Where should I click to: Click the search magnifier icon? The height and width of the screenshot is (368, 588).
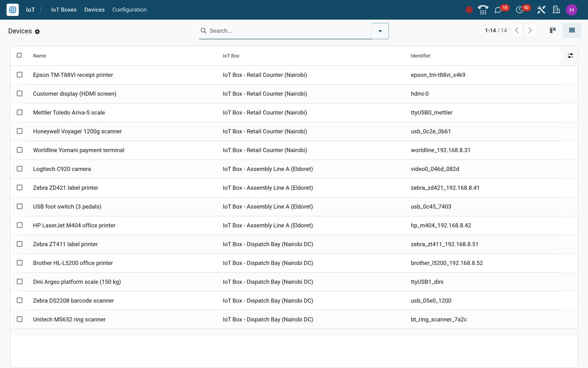click(x=203, y=31)
